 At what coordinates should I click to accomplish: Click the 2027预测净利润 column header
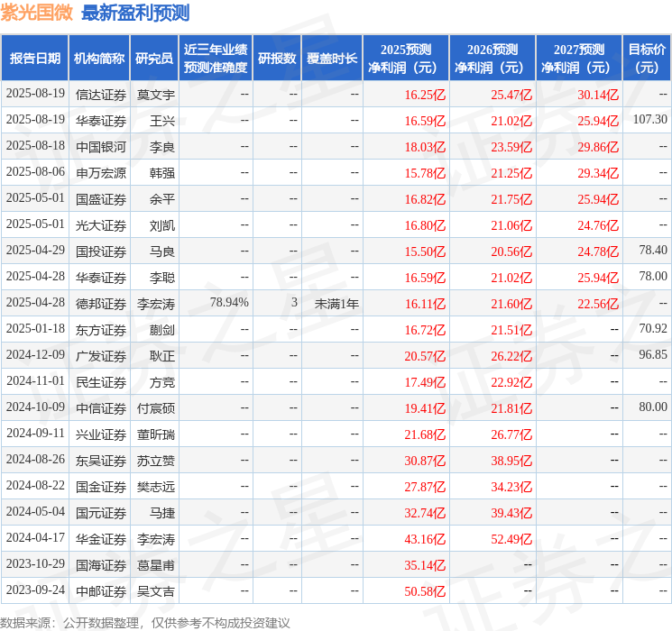click(x=579, y=59)
